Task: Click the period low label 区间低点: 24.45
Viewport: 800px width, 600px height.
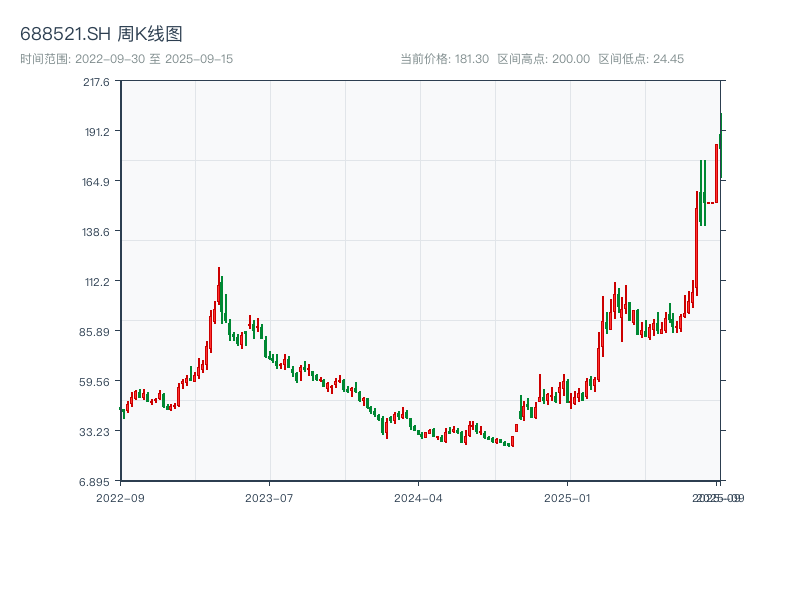Action: (x=641, y=59)
